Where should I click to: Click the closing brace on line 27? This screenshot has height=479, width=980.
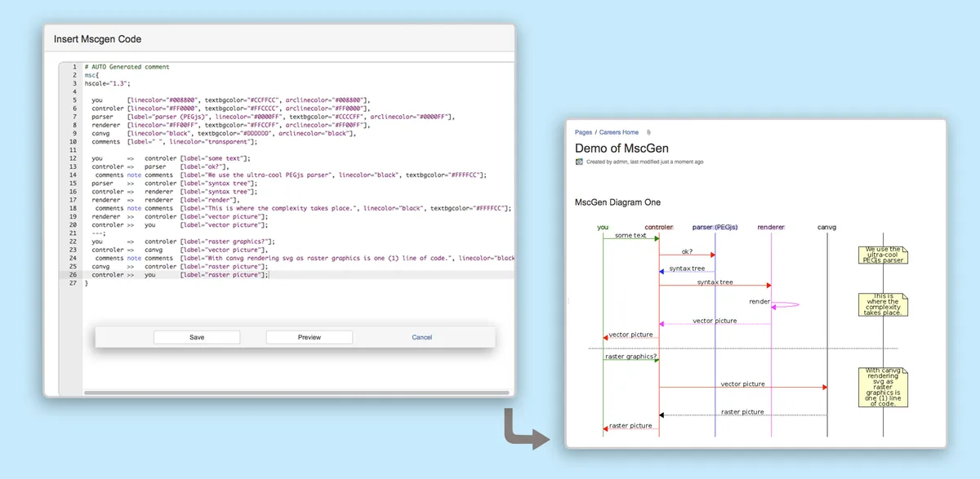[x=86, y=283]
